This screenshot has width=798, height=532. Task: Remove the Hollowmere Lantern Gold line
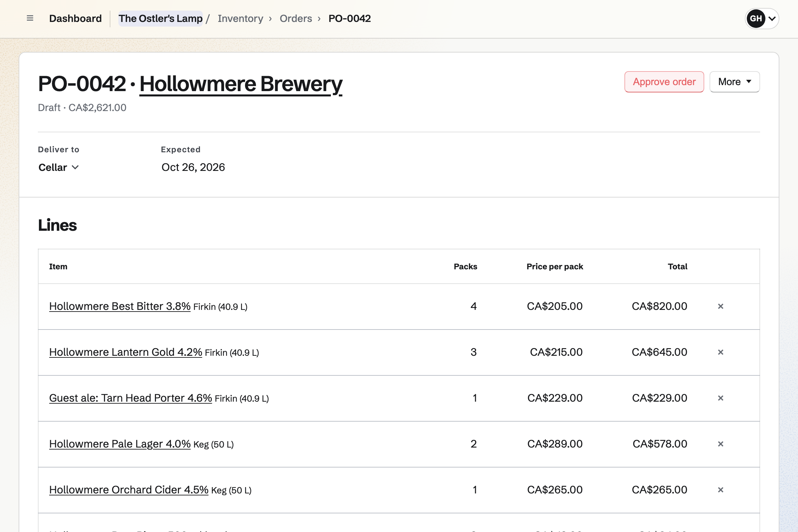721,352
